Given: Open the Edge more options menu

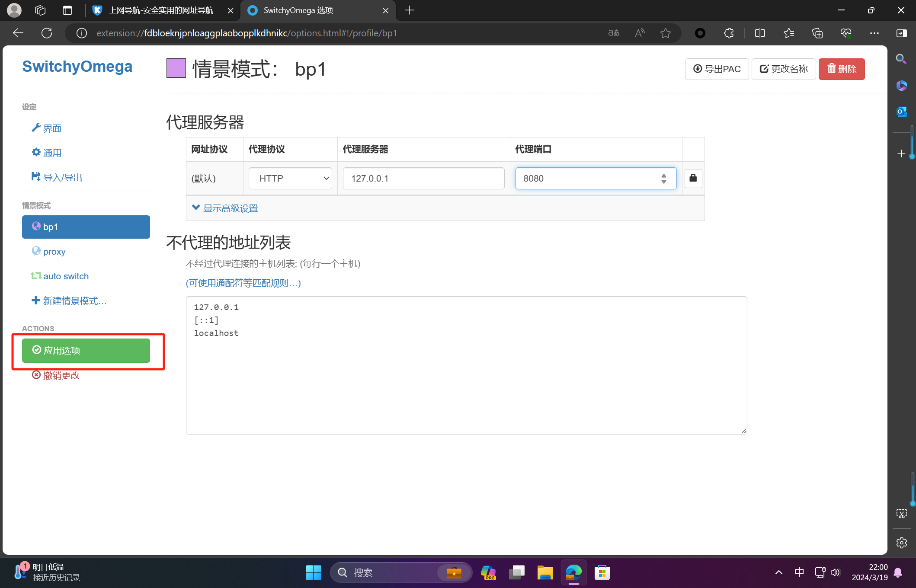Looking at the screenshot, I should click(x=874, y=33).
